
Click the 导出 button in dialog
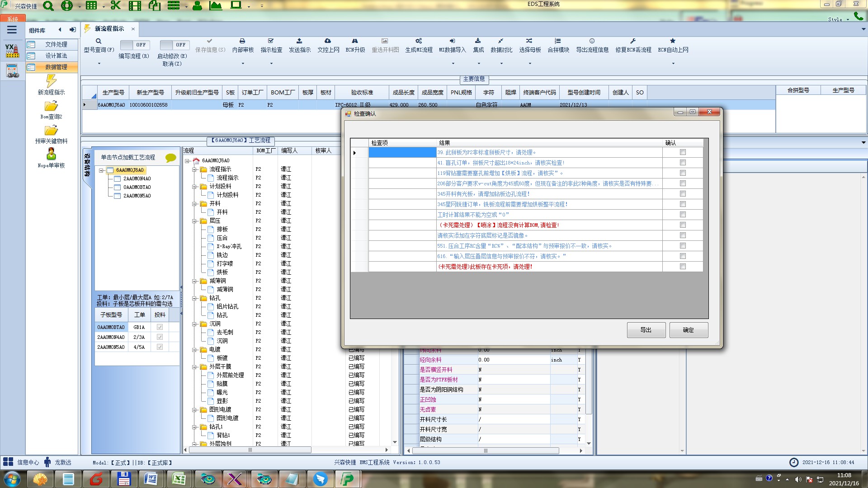click(x=646, y=330)
